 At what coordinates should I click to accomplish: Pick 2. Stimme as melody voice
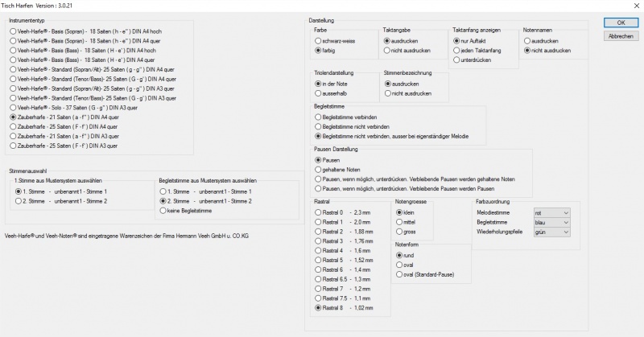tap(19, 201)
